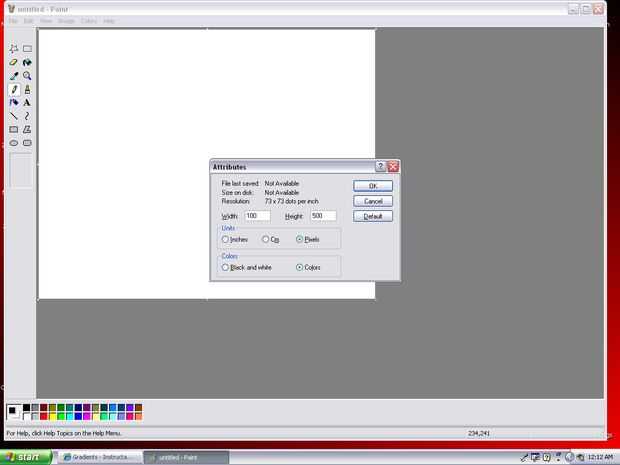Pick the magenta palette swatch
Screen dimensions: 620x465
point(87,416)
